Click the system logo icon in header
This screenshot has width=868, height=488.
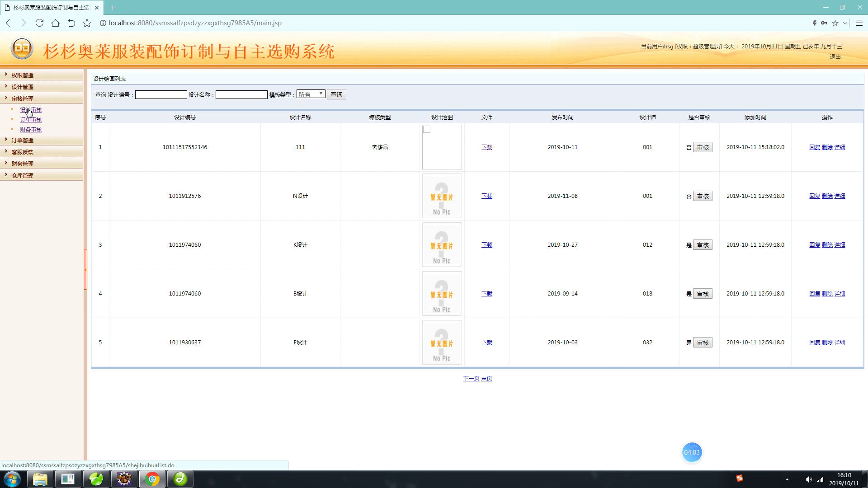point(22,48)
